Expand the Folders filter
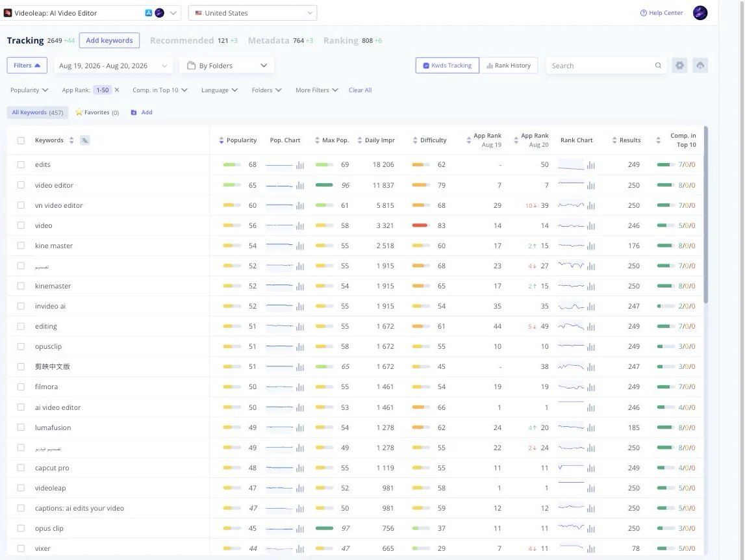The image size is (745, 560). pyautogui.click(x=266, y=90)
